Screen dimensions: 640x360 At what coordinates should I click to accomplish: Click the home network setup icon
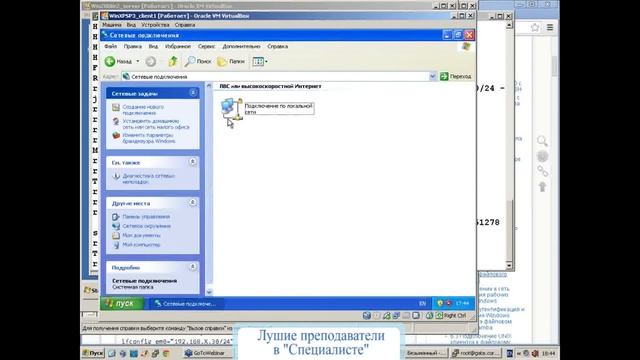pyautogui.click(x=116, y=122)
